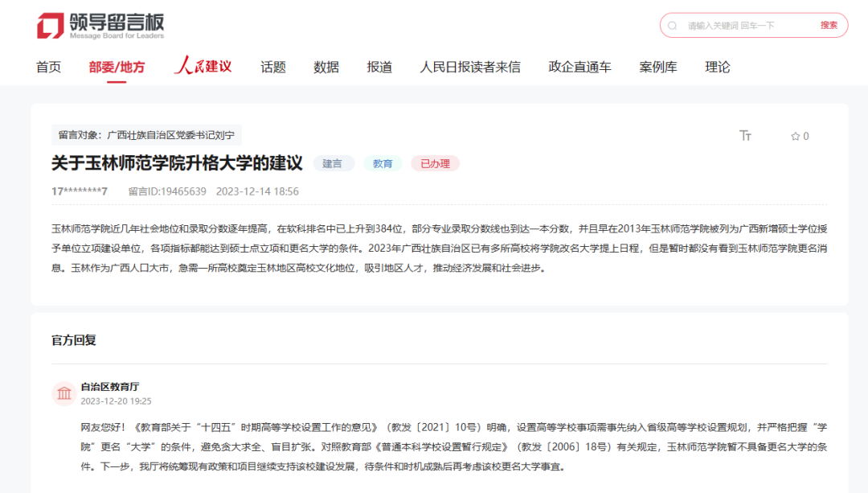Viewport: 868px width, 493px height.
Task: Click the 建言 tag
Action: pos(334,163)
